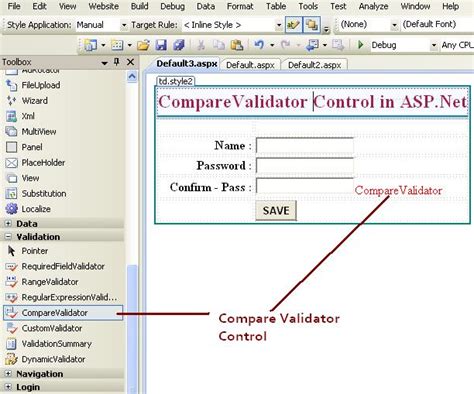Image resolution: width=474 pixels, height=394 pixels.
Task: Open the Website menu
Action: pos(103,6)
